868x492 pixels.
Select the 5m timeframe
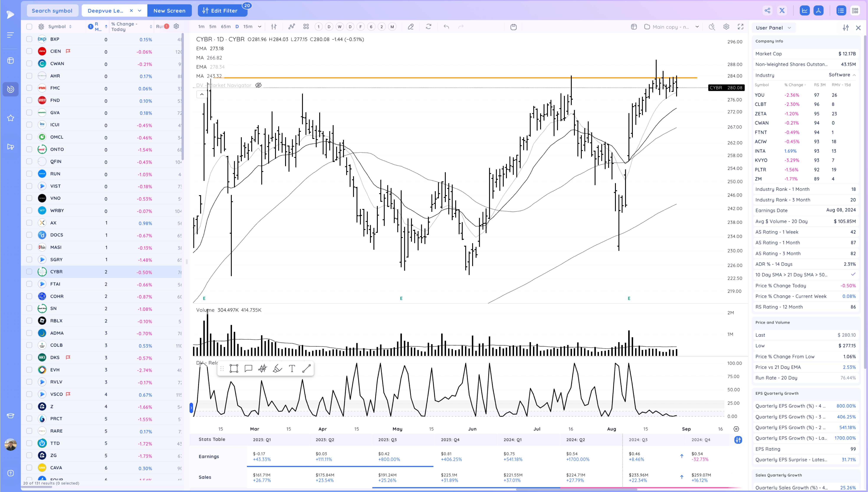click(213, 27)
